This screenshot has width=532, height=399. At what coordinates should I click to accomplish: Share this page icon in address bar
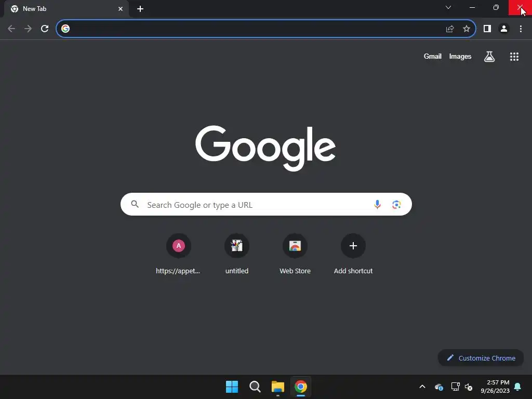pos(450,29)
